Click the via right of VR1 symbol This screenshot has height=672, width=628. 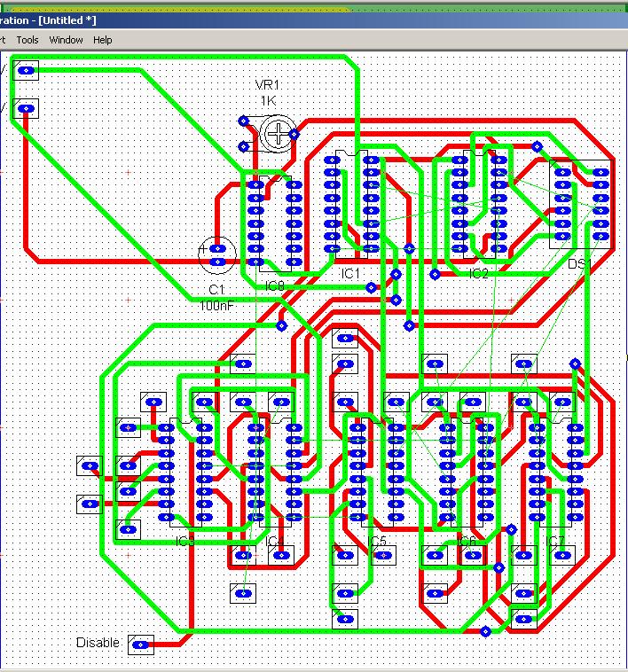294,134
